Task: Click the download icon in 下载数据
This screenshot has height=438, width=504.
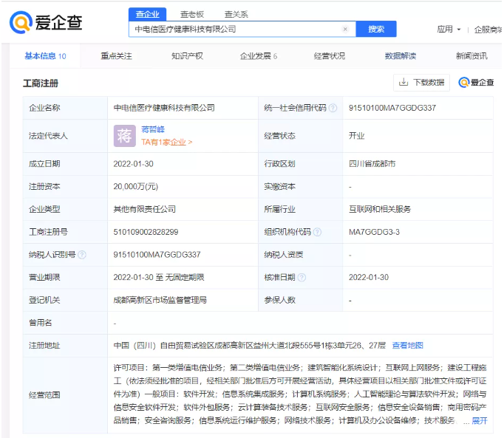Action: (x=403, y=82)
